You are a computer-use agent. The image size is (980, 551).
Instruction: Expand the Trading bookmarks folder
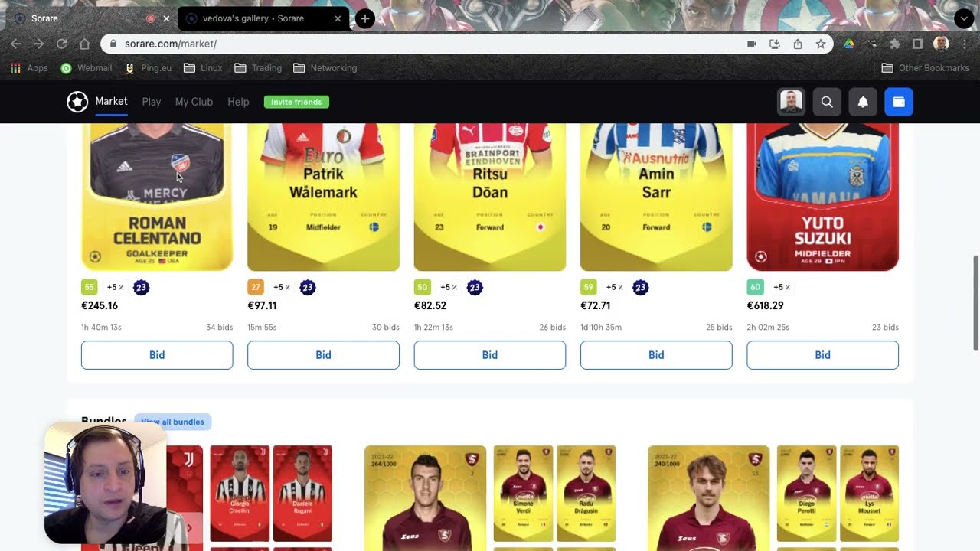pyautogui.click(x=258, y=68)
